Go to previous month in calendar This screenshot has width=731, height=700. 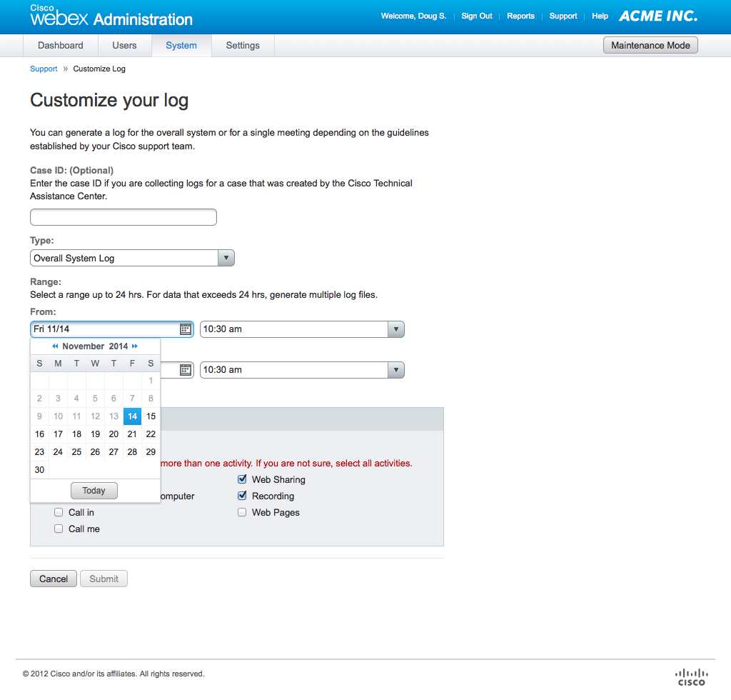click(x=55, y=346)
